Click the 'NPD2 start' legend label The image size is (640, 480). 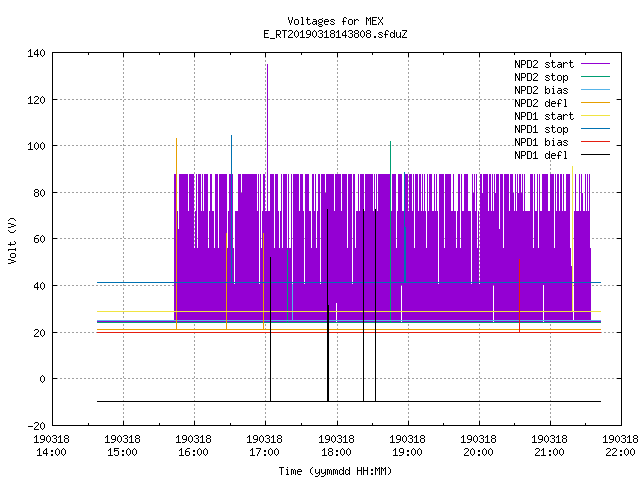544,64
